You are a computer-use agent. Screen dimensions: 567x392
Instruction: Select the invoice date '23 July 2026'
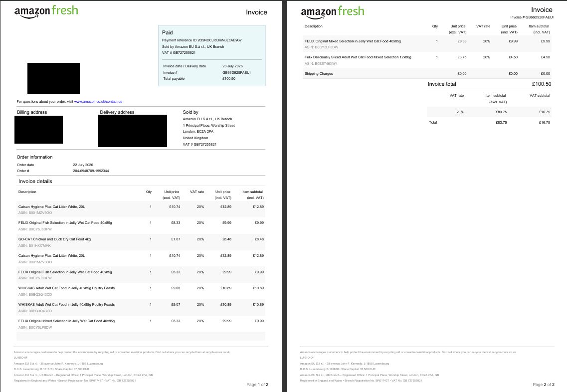click(x=232, y=66)
